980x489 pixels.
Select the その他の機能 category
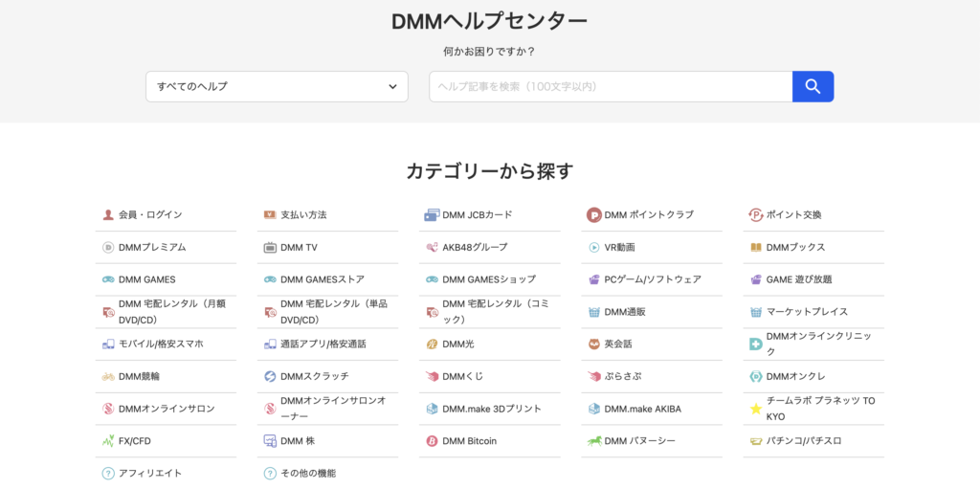pos(307,473)
